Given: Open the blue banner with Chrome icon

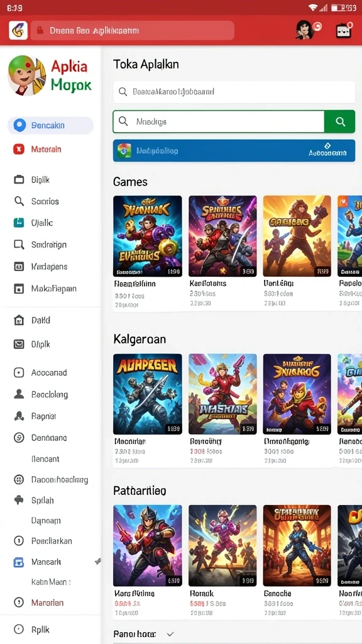Looking at the screenshot, I should 234,151.
